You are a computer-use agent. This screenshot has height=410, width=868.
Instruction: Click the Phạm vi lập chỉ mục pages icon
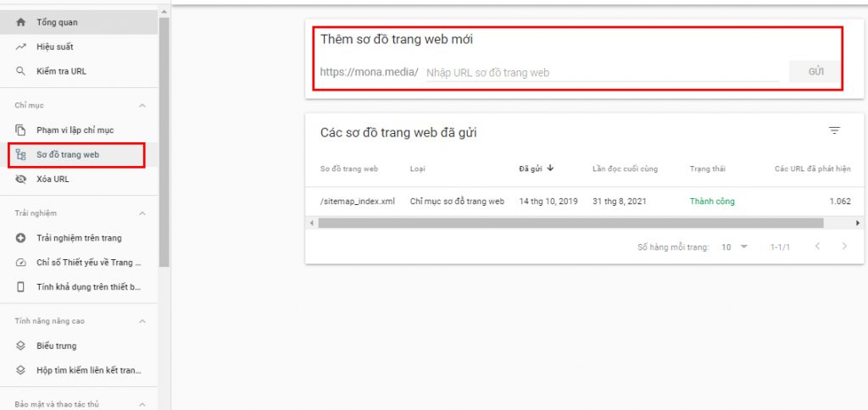21,130
